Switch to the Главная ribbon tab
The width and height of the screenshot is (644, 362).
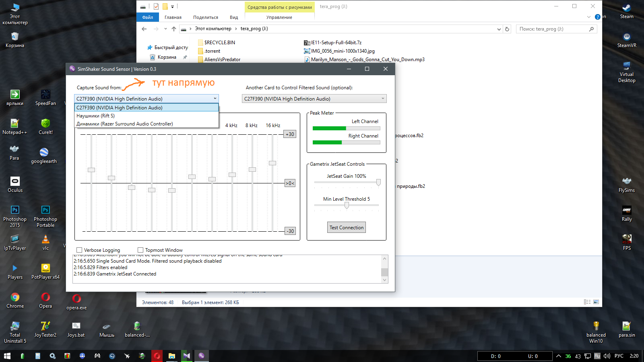point(173,17)
